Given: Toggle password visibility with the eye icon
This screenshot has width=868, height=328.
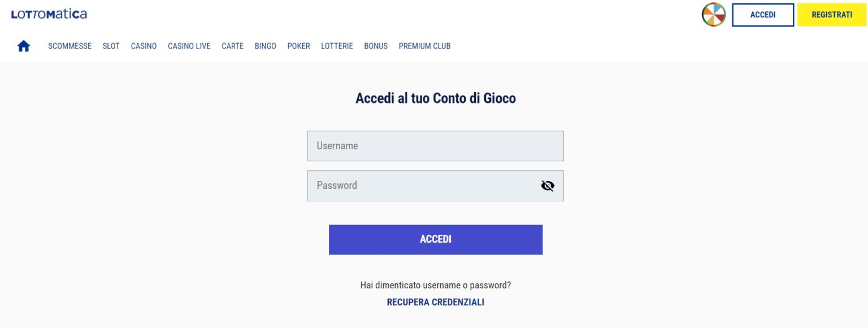Looking at the screenshot, I should [x=546, y=185].
